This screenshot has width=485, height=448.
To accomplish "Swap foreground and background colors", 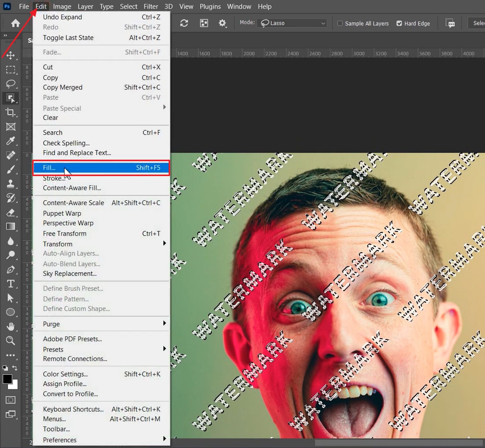I will pyautogui.click(x=15, y=368).
